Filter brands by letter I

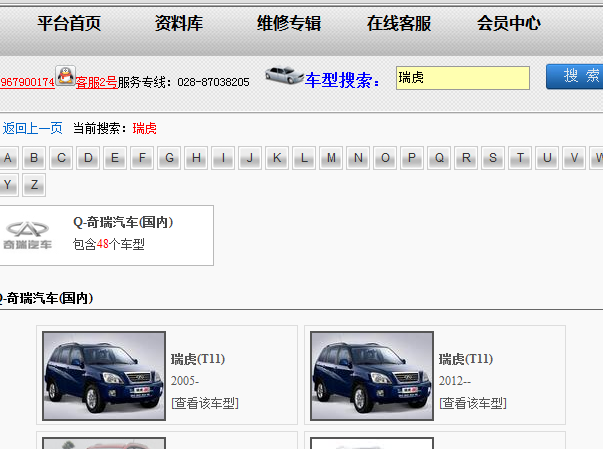[x=223, y=158]
